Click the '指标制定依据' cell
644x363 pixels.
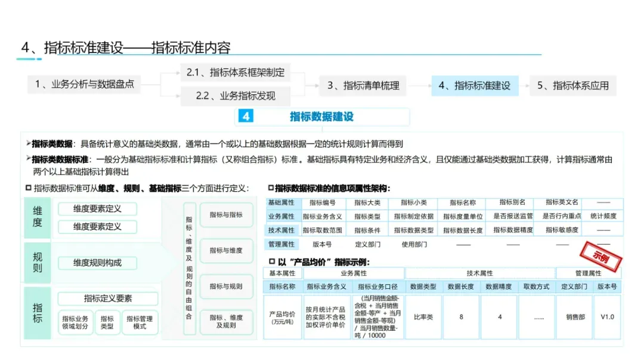(x=414, y=216)
